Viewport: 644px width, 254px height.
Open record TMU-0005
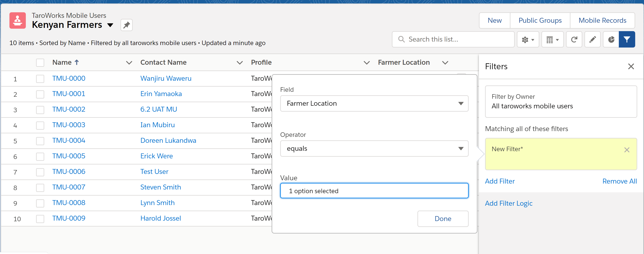coord(69,156)
